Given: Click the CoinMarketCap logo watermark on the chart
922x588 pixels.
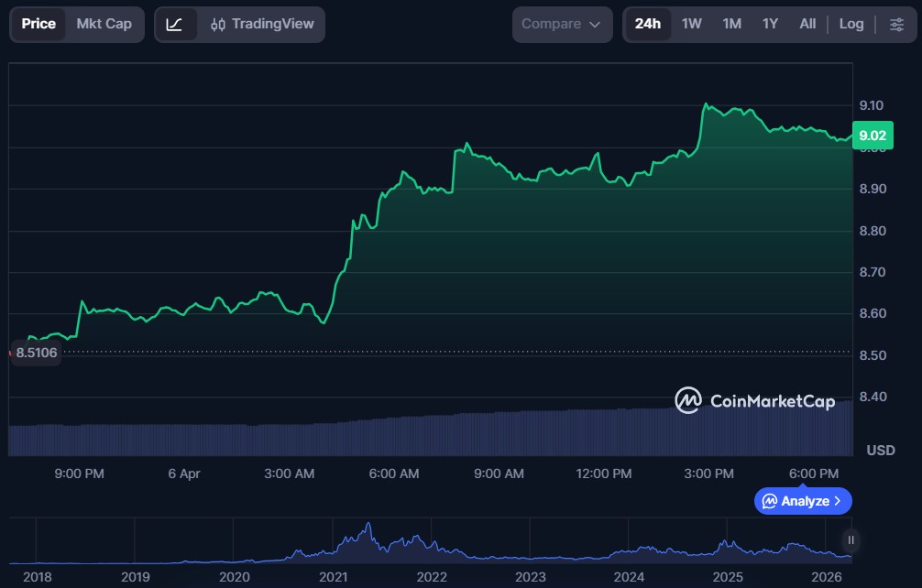Looking at the screenshot, I should coord(756,401).
